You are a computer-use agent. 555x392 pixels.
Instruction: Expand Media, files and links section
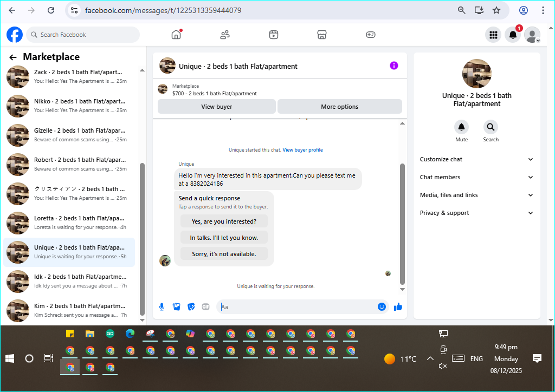click(476, 195)
